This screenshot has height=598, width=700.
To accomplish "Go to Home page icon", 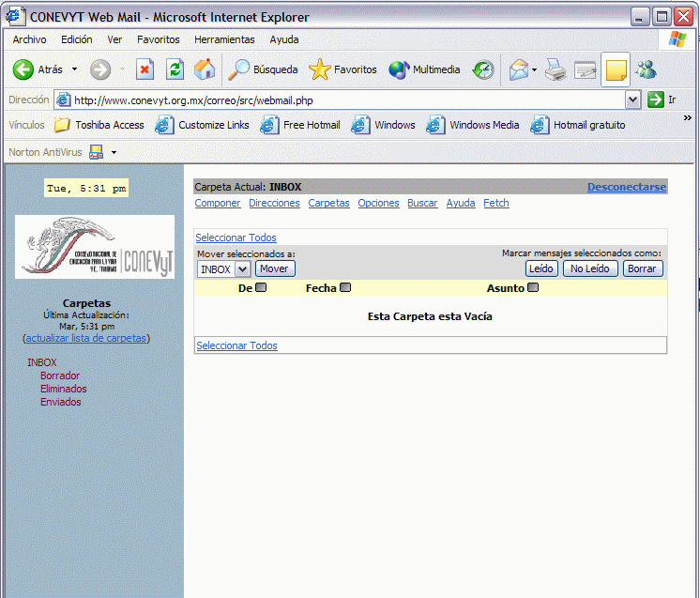I will pos(205,69).
